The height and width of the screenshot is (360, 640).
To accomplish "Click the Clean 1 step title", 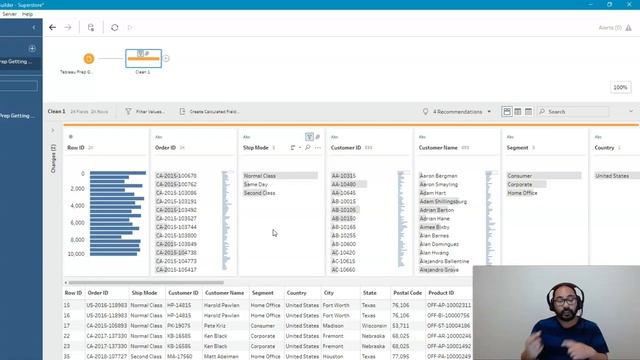I will pos(56,111).
